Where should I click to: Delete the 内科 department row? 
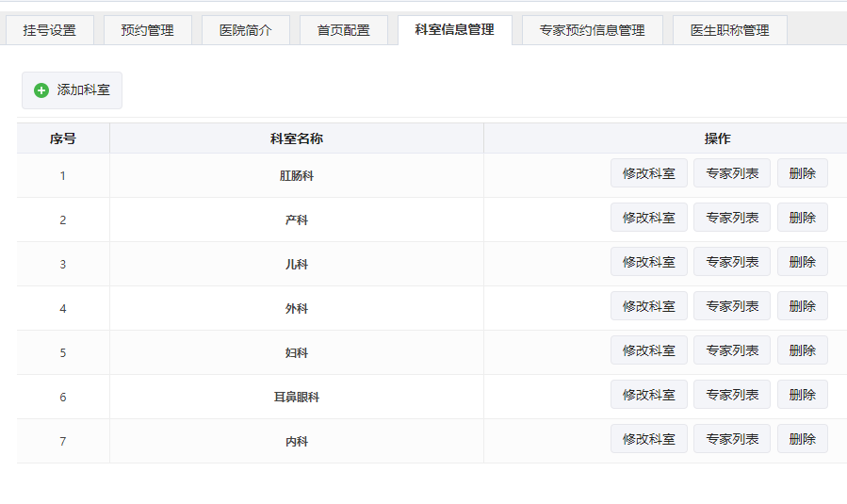[802, 439]
